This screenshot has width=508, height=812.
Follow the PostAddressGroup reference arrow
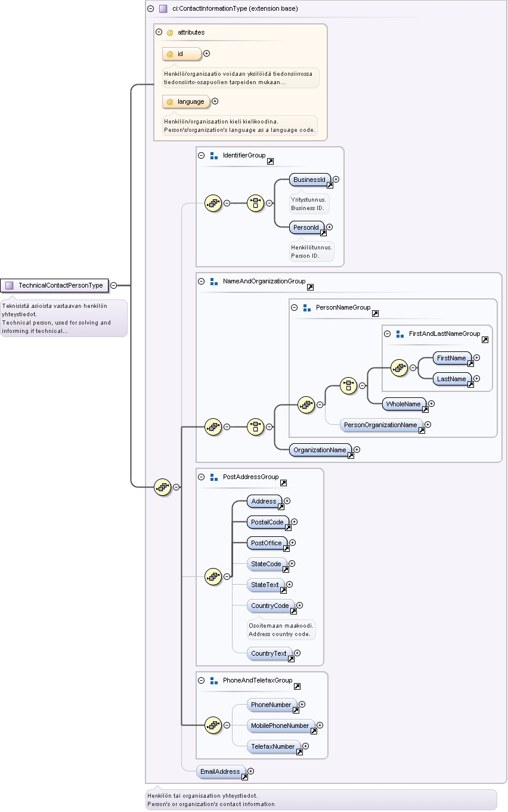coord(283,483)
